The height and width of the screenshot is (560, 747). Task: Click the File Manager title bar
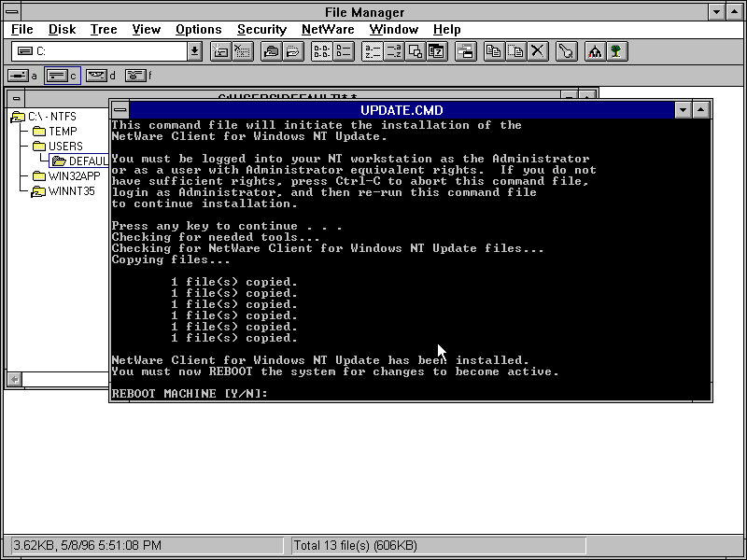coord(364,12)
